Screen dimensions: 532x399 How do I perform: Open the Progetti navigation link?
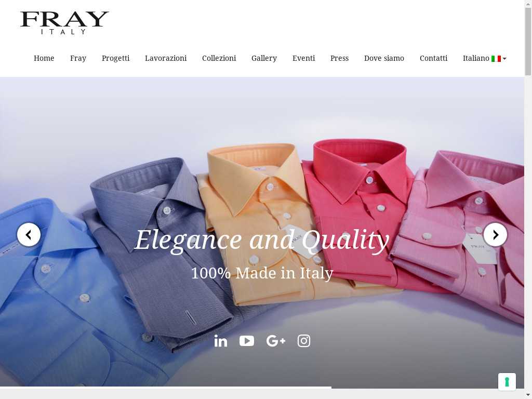tap(116, 58)
